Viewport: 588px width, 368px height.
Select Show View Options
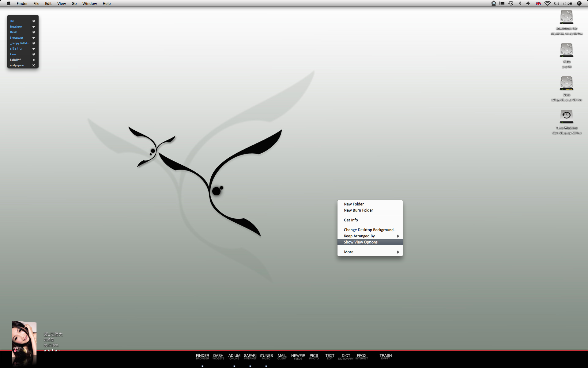click(370, 242)
